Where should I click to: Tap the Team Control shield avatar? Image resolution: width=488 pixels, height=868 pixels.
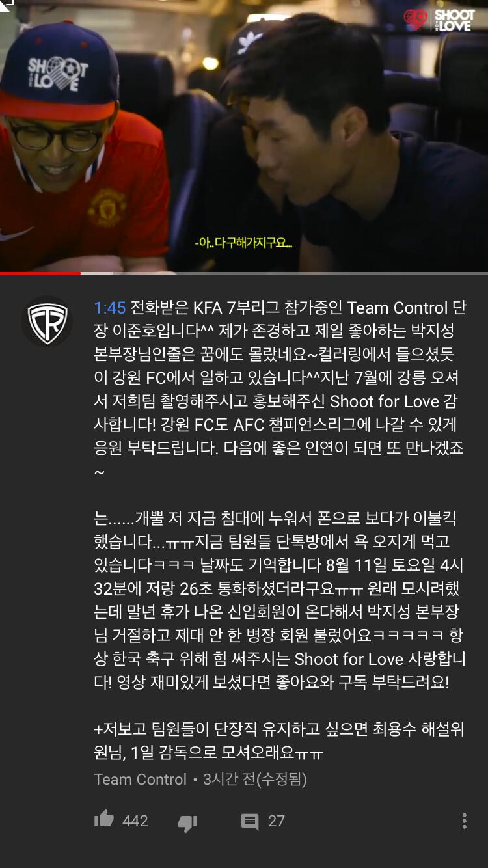tap(47, 321)
